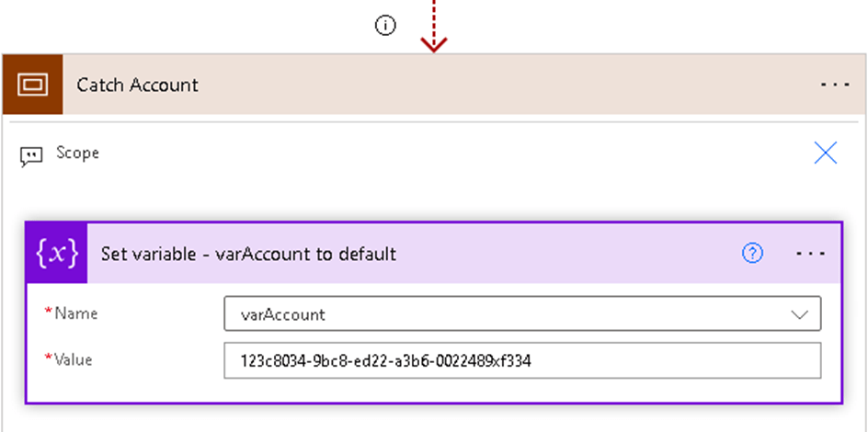
Task: Click the Scope comment text
Action: [x=77, y=153]
